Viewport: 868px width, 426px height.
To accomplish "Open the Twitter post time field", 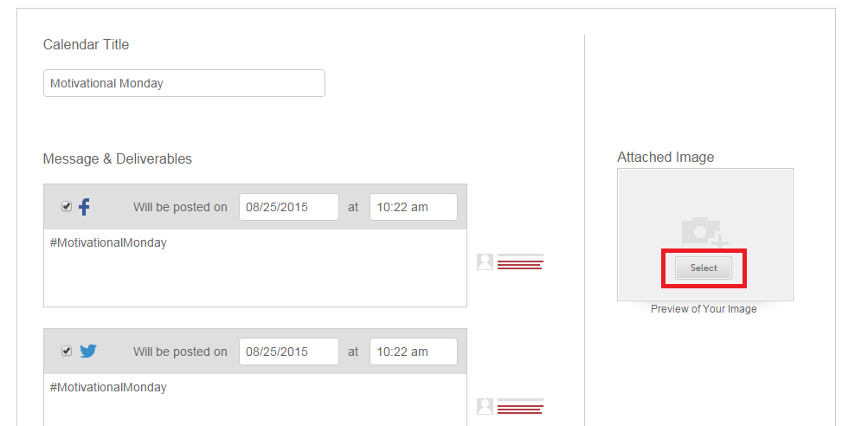I will (413, 352).
